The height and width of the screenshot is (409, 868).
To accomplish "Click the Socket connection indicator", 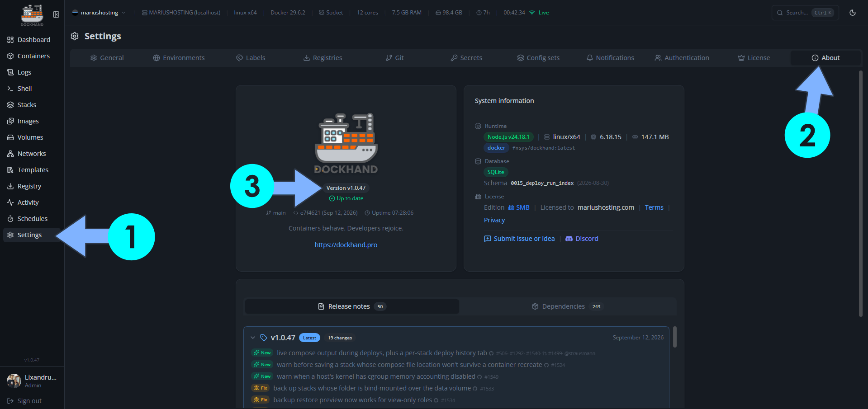I will coord(331,13).
